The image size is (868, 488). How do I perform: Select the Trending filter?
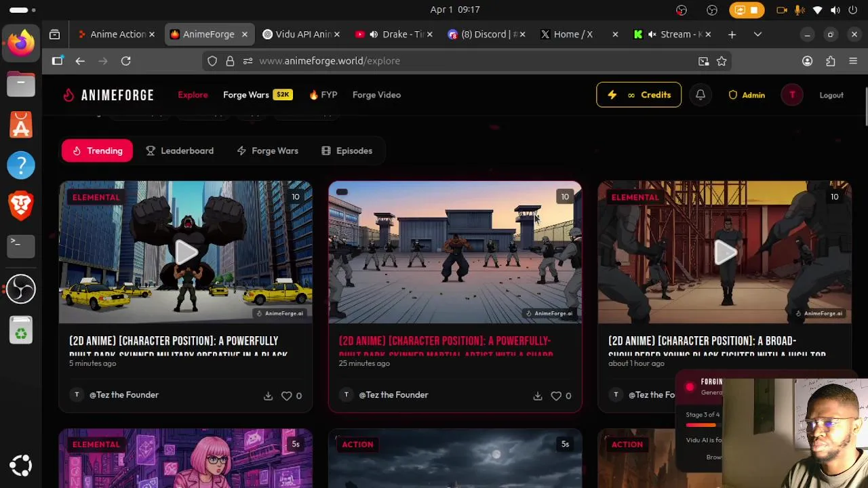click(x=97, y=150)
